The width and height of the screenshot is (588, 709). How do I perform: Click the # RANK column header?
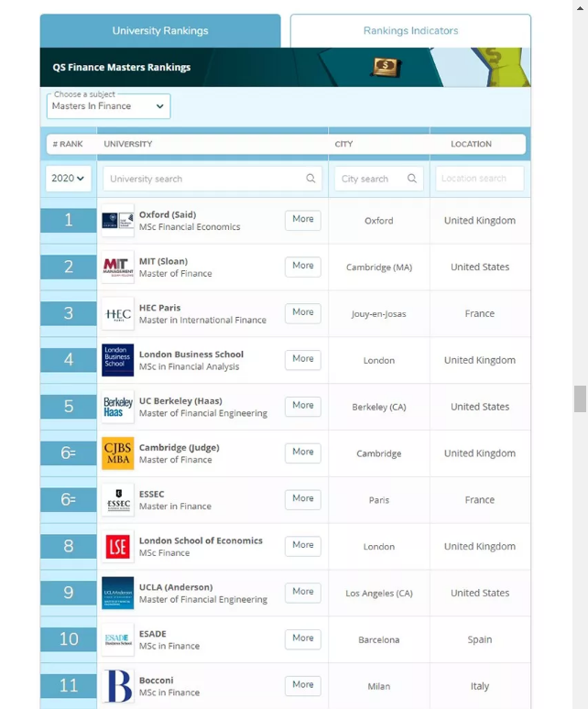pos(68,144)
